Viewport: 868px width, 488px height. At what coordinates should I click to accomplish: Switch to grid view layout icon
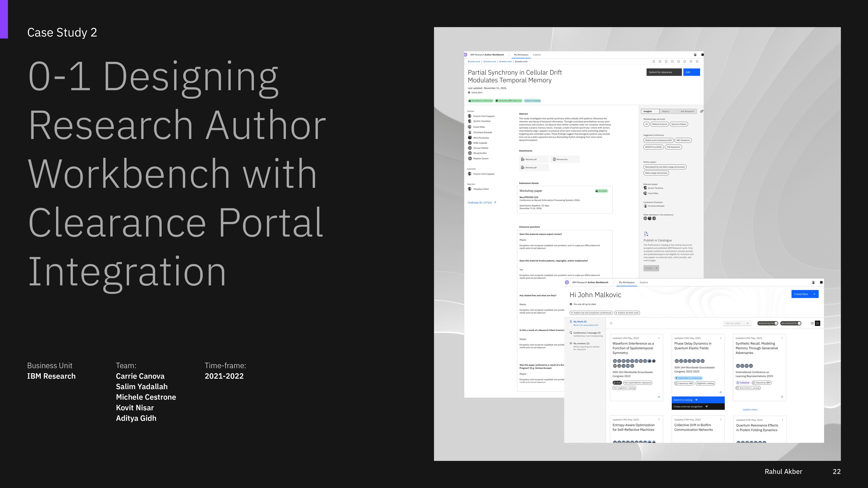coord(812,323)
